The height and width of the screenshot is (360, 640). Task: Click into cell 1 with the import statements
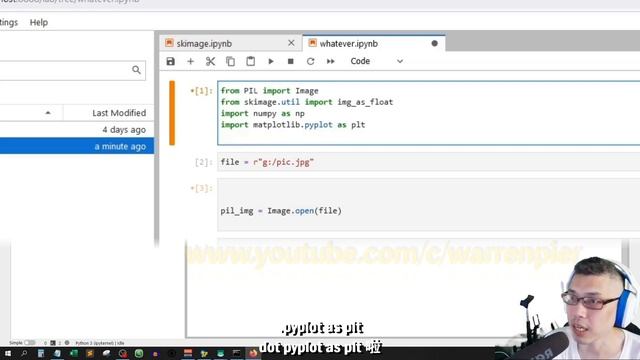pos(429,113)
